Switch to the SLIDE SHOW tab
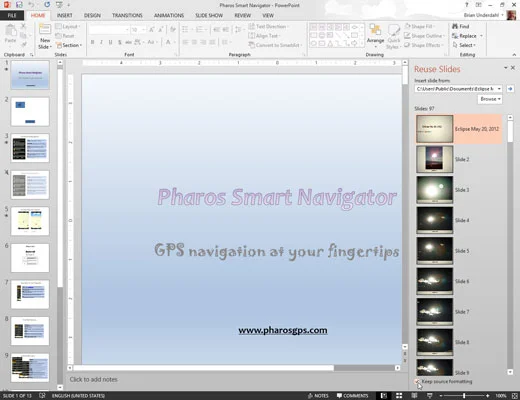520x400 pixels. (209, 15)
